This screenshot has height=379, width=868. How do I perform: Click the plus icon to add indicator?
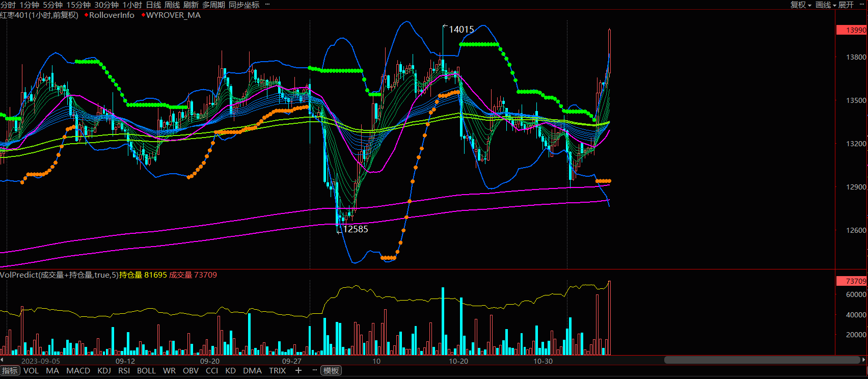pyautogui.click(x=299, y=370)
